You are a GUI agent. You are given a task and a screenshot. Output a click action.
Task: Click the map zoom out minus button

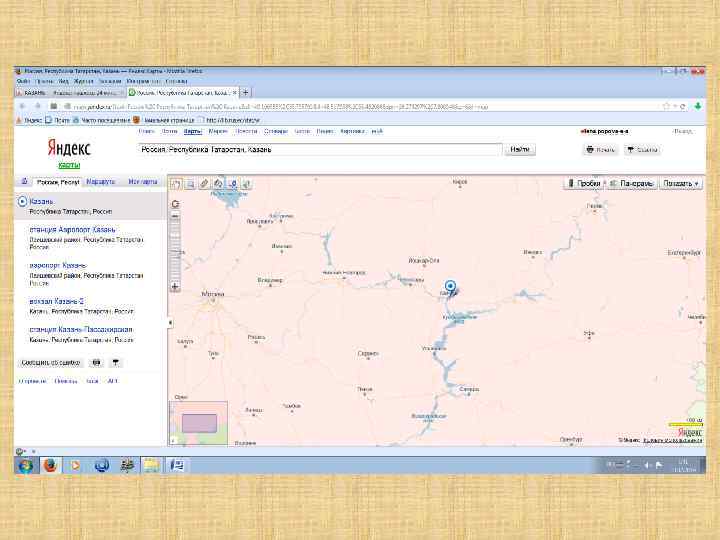pyautogui.click(x=175, y=216)
